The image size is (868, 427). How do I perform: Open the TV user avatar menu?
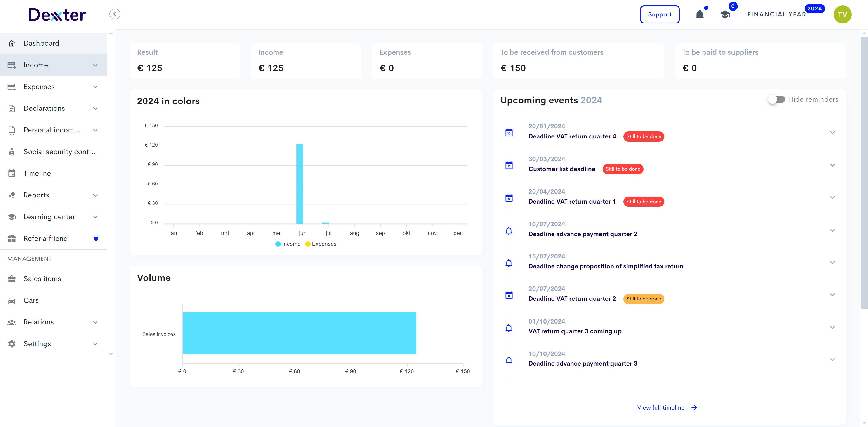point(842,14)
